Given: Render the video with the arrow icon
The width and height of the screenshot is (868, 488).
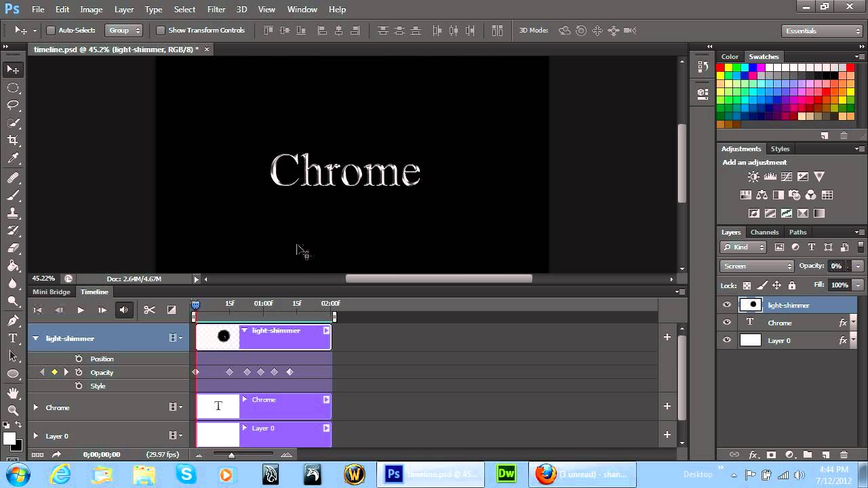Looking at the screenshot, I should [x=56, y=455].
